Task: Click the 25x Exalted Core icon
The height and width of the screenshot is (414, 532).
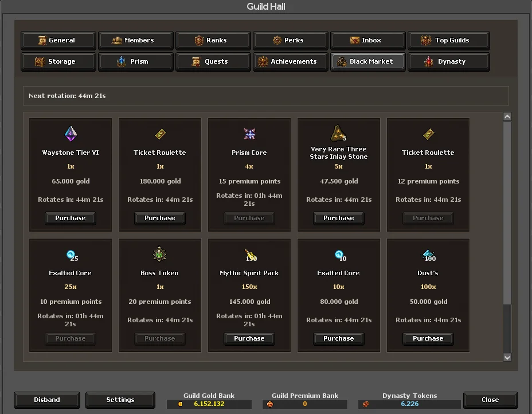Action: (72, 255)
